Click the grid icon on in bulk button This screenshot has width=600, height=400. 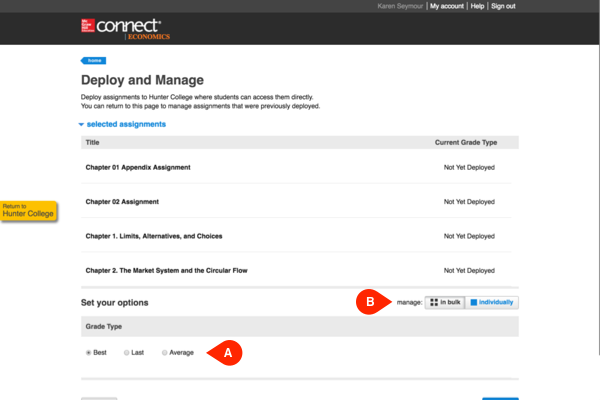tap(433, 302)
